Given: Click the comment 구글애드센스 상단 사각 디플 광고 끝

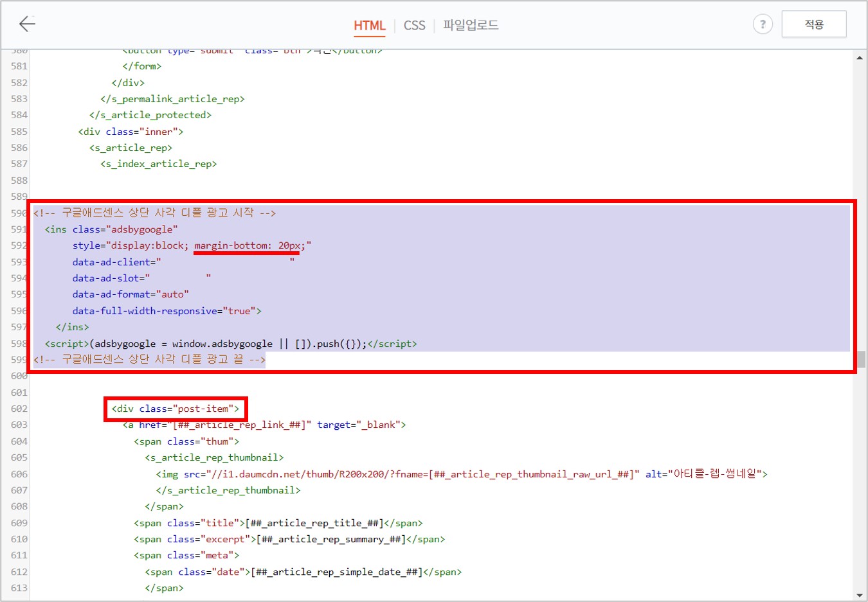Looking at the screenshot, I should click(x=149, y=360).
